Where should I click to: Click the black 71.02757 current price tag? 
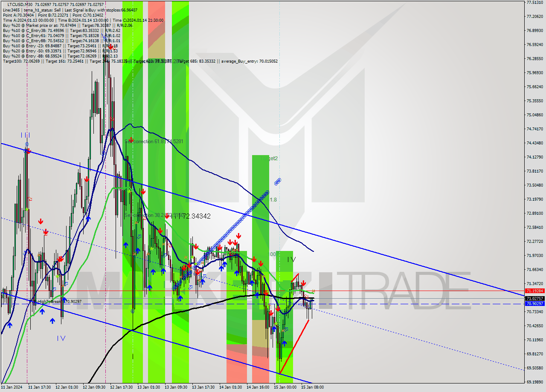[534, 299]
